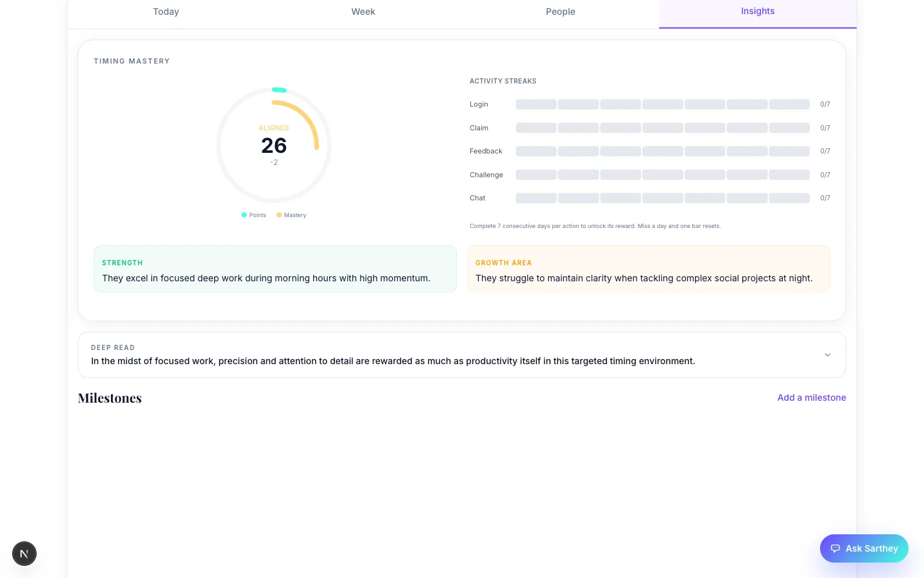Image resolution: width=924 pixels, height=578 pixels.
Task: Click the N avatar badge in bottom corner
Action: (x=24, y=553)
